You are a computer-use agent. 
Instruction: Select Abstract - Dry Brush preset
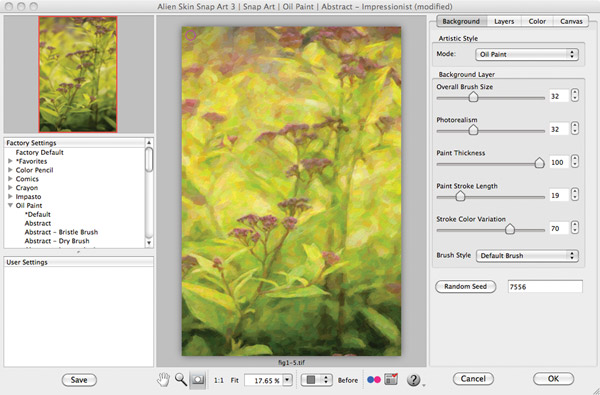coord(57,241)
